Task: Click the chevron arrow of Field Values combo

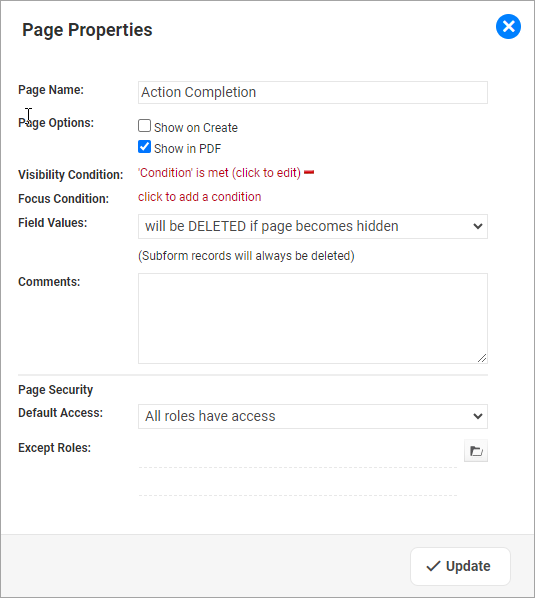Action: (x=477, y=227)
